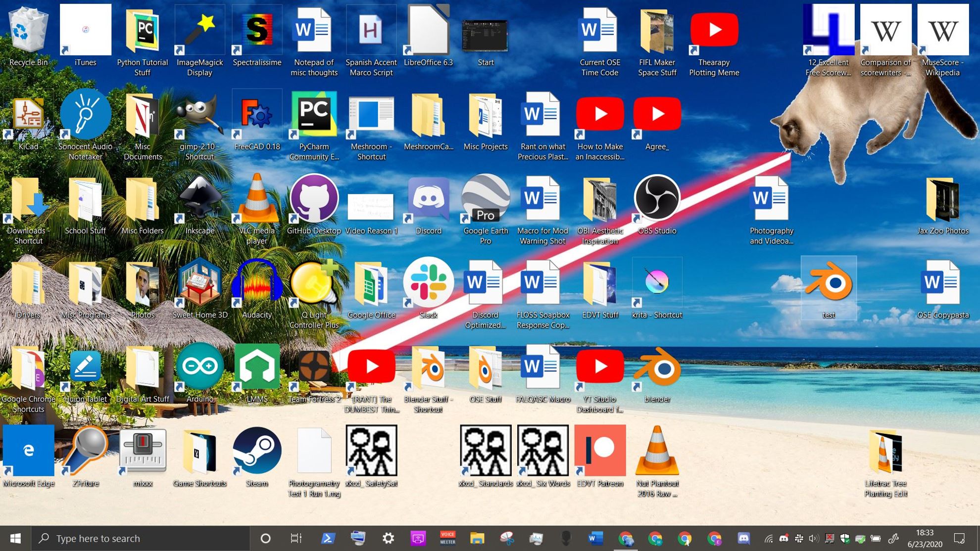Open Slack desktop shortcut
This screenshot has width=980, height=551.
[x=428, y=283]
